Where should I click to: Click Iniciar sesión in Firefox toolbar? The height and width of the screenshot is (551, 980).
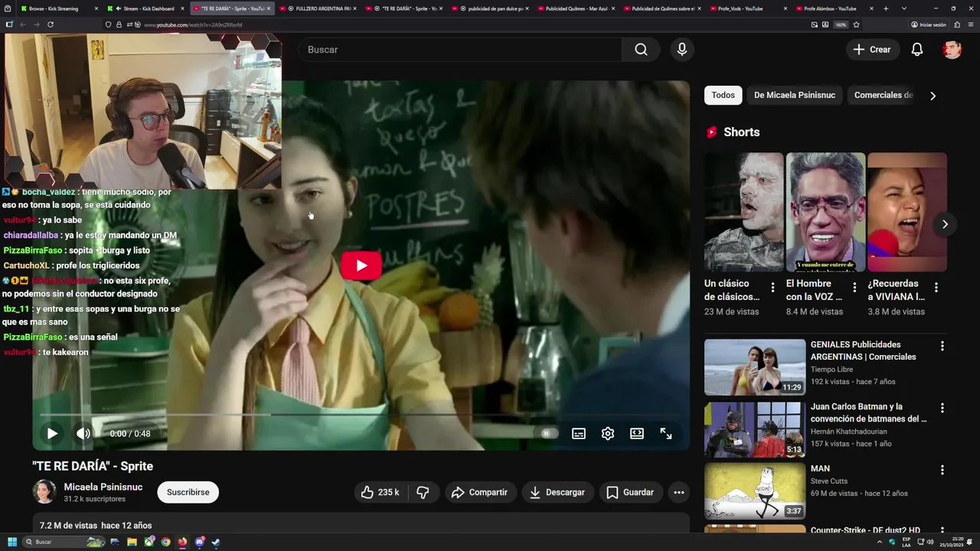(929, 24)
